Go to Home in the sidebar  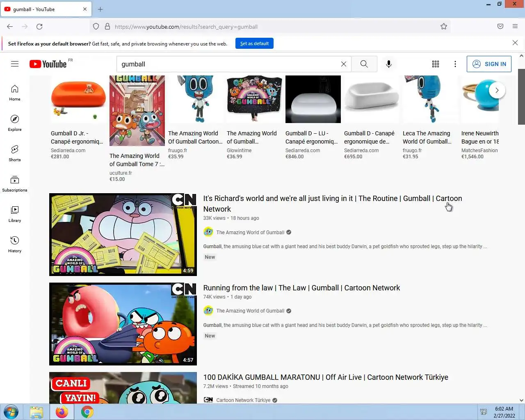coord(15,93)
